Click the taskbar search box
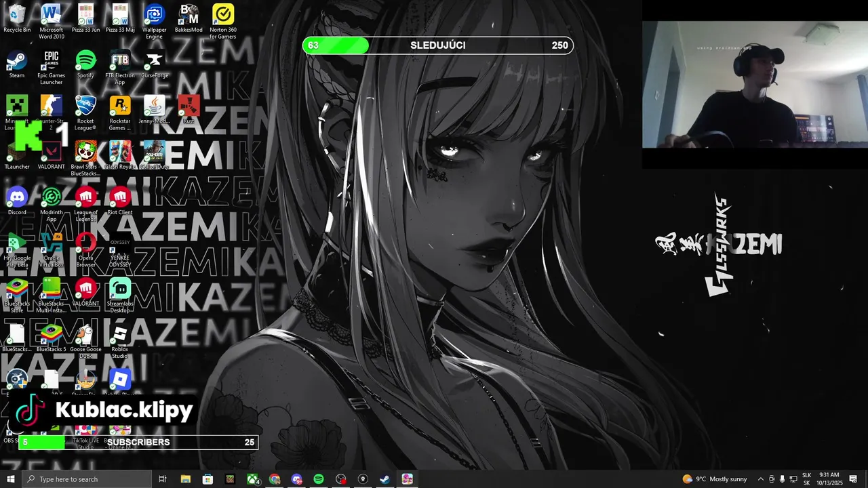The image size is (868, 488). 87,479
